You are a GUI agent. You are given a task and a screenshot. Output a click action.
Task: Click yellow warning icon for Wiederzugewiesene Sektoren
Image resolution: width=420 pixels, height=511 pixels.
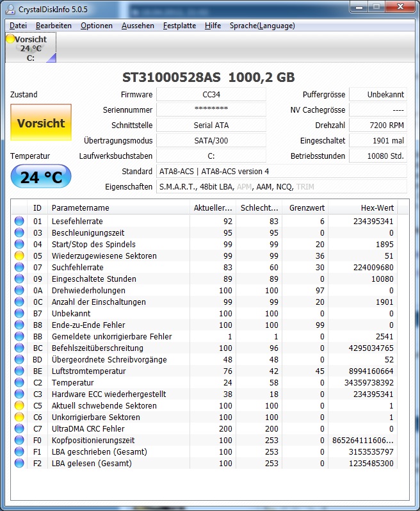pyautogui.click(x=19, y=255)
